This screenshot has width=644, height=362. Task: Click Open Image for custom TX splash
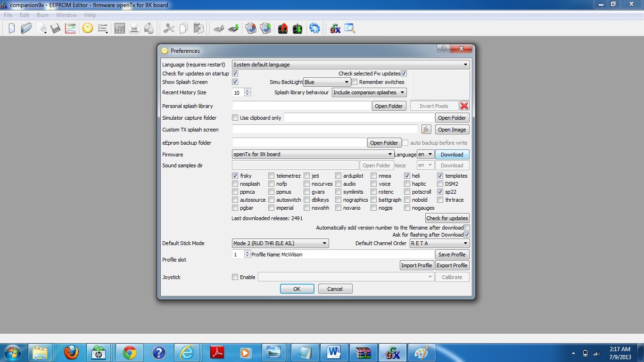pyautogui.click(x=452, y=130)
